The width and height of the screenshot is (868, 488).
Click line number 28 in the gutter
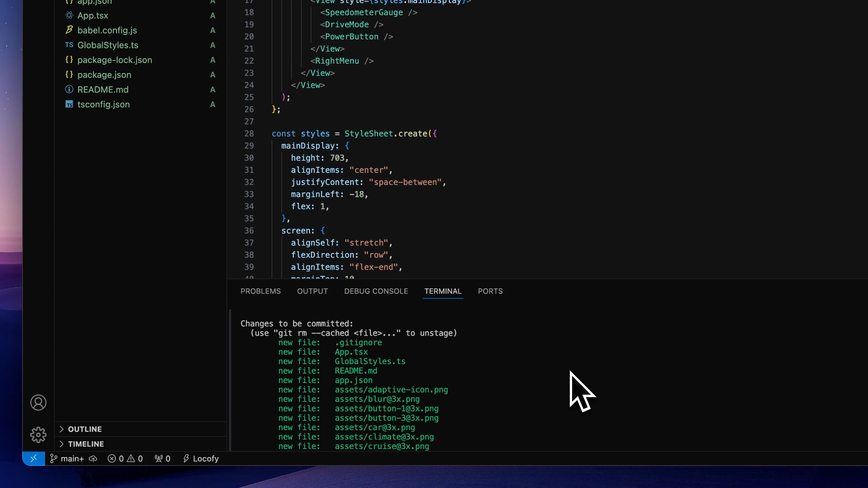tap(249, 134)
